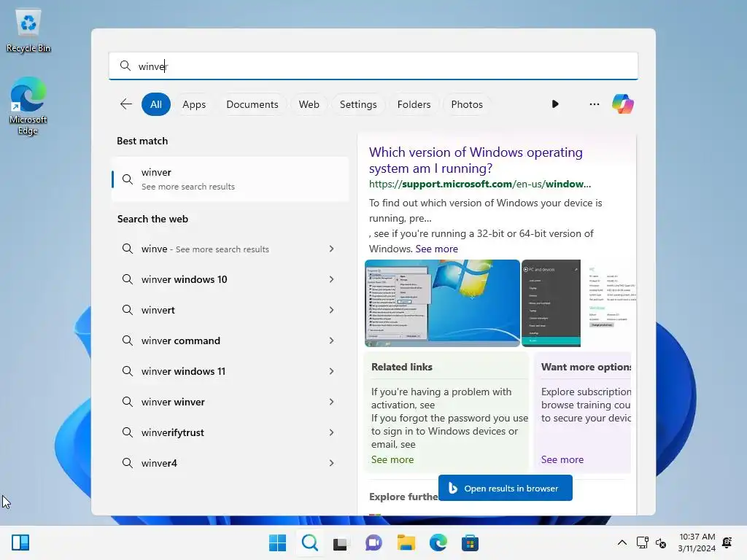Select the All filter tab
Image resolution: width=747 pixels, height=560 pixels.
(x=156, y=104)
